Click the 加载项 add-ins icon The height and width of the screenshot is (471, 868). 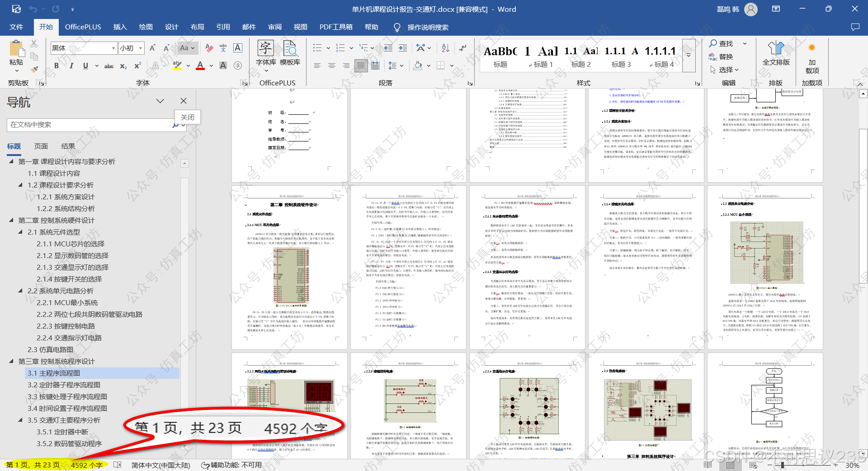(x=812, y=58)
